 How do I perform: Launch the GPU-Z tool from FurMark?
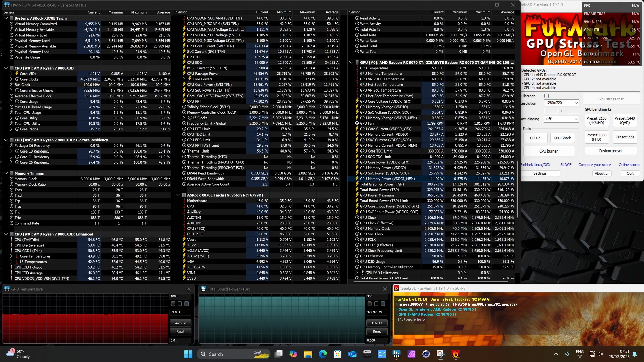pos(535,138)
